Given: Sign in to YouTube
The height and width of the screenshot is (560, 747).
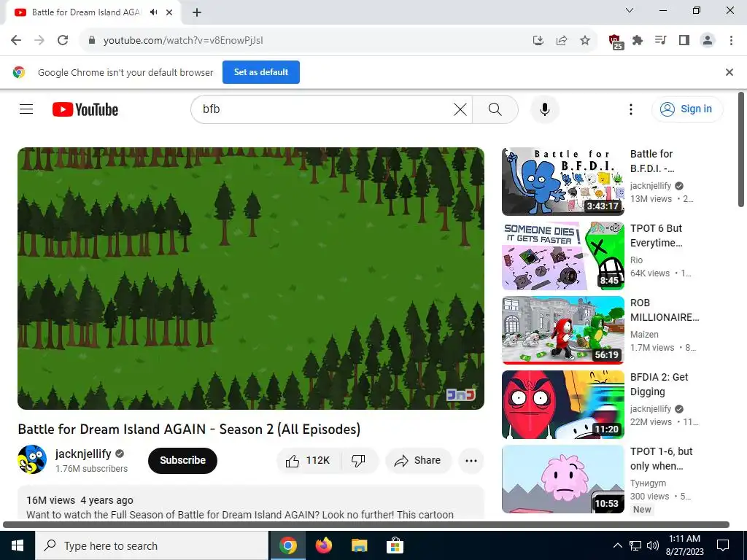Looking at the screenshot, I should coord(687,109).
